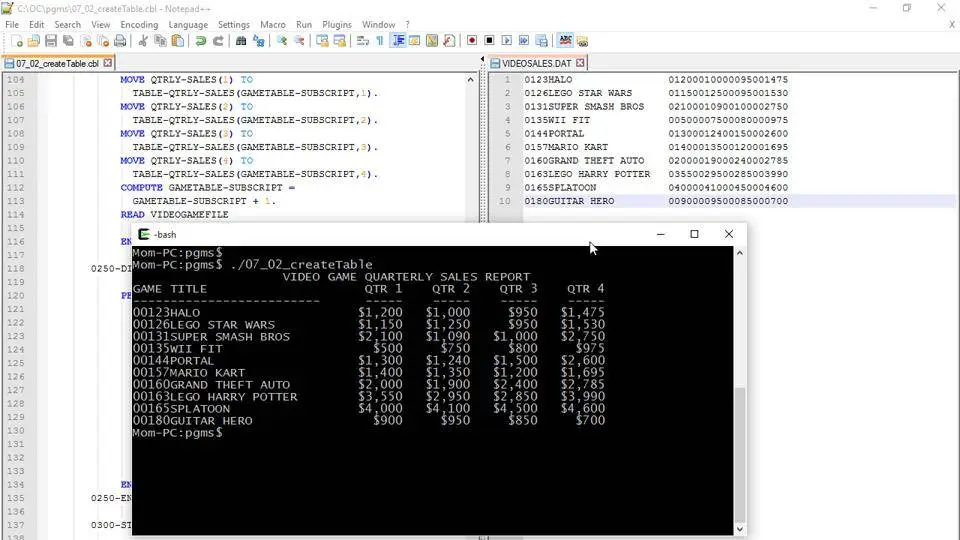
Task: Click 'READ VIDEOGAMEFILE' on line 114
Action: click(174, 214)
